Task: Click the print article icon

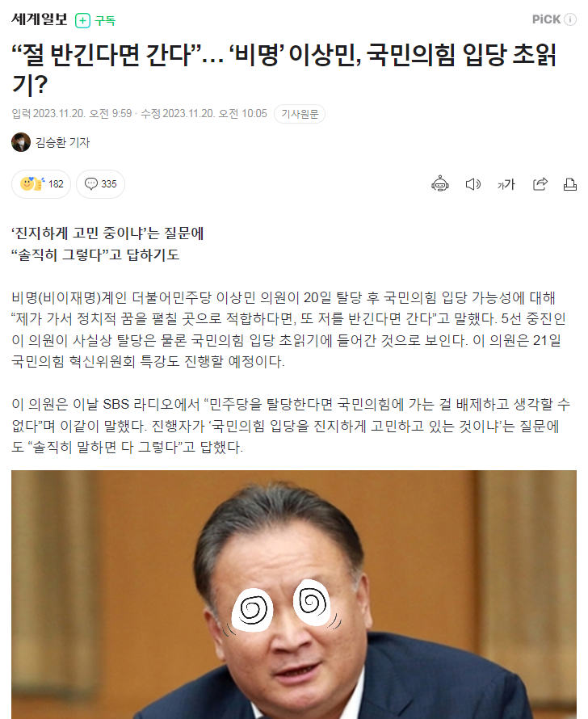Action: (569, 184)
